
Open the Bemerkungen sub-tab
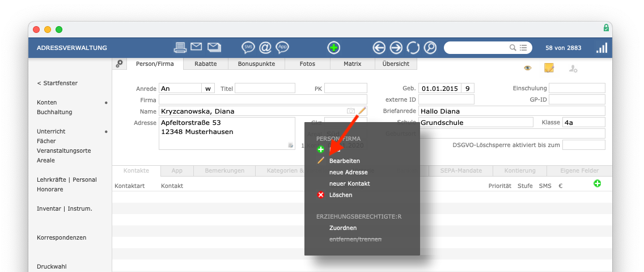tap(224, 171)
